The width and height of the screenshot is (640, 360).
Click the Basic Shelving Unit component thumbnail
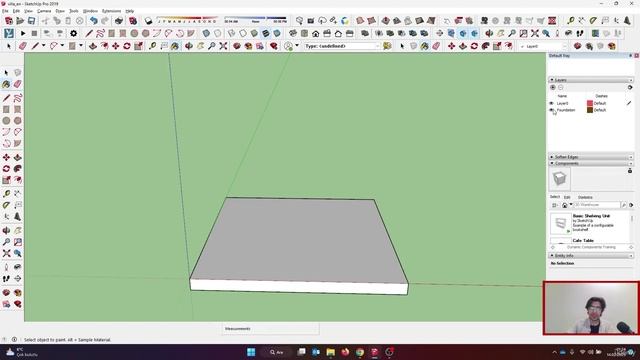point(560,223)
